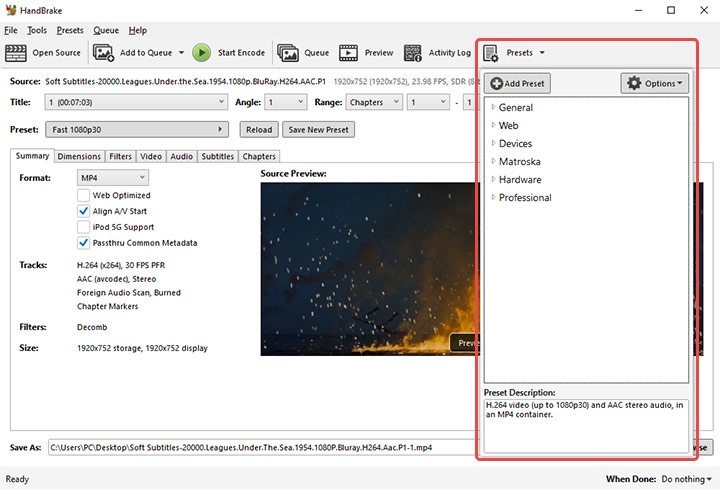Switch to the Chapters tab
Viewport: 720px width, 490px height.
pyautogui.click(x=259, y=157)
